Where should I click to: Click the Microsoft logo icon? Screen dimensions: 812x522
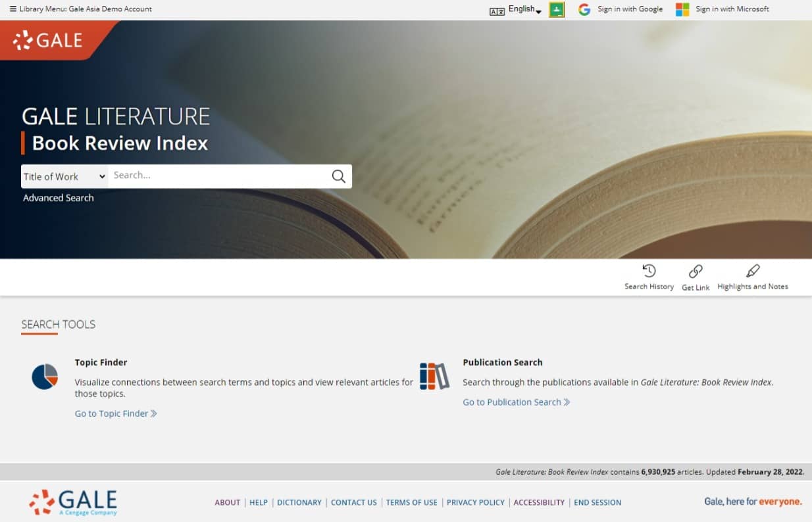point(682,9)
